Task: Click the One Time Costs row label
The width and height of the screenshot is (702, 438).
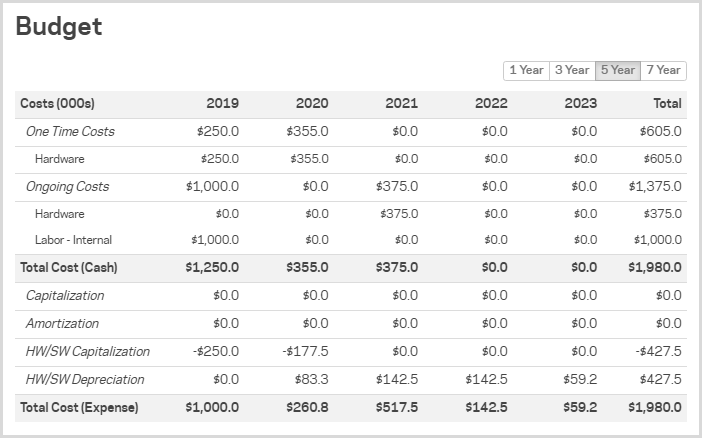Action: [70, 131]
